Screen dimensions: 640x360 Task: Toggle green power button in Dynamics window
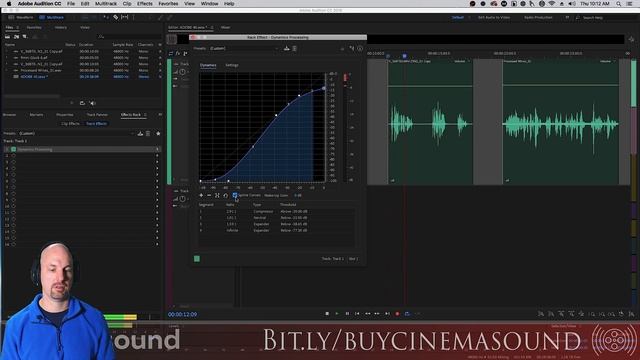point(197,258)
